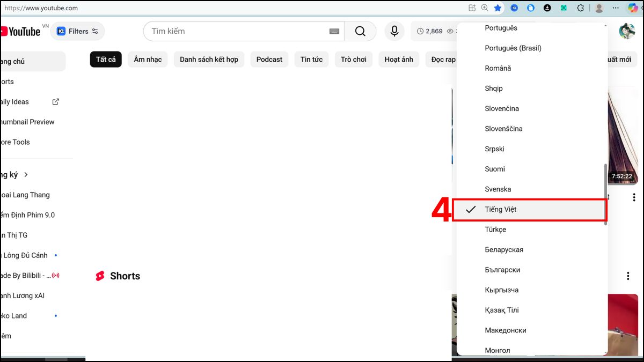
Task: Expand the Kênh đăng ký chevron
Action: pos(26,174)
